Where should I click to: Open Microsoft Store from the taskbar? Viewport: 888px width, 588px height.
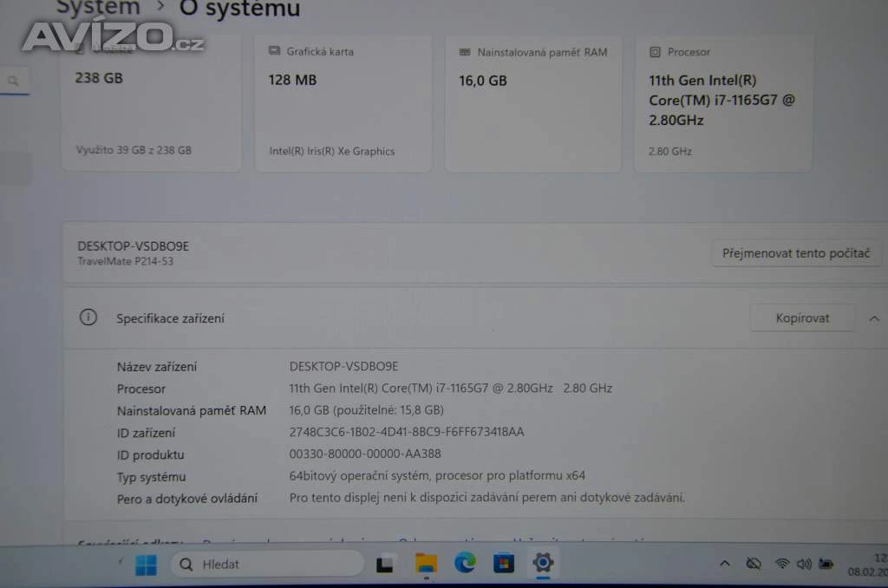point(504,565)
